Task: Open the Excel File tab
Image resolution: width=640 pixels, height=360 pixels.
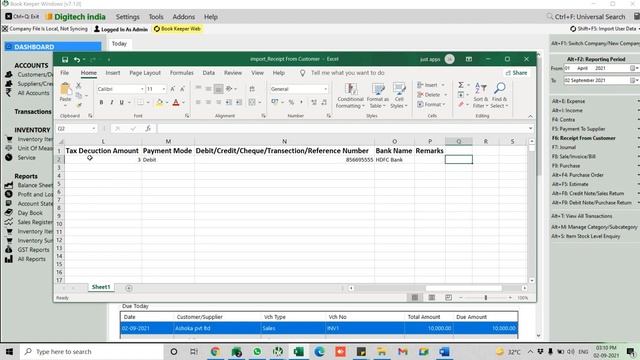Action: (x=64, y=73)
